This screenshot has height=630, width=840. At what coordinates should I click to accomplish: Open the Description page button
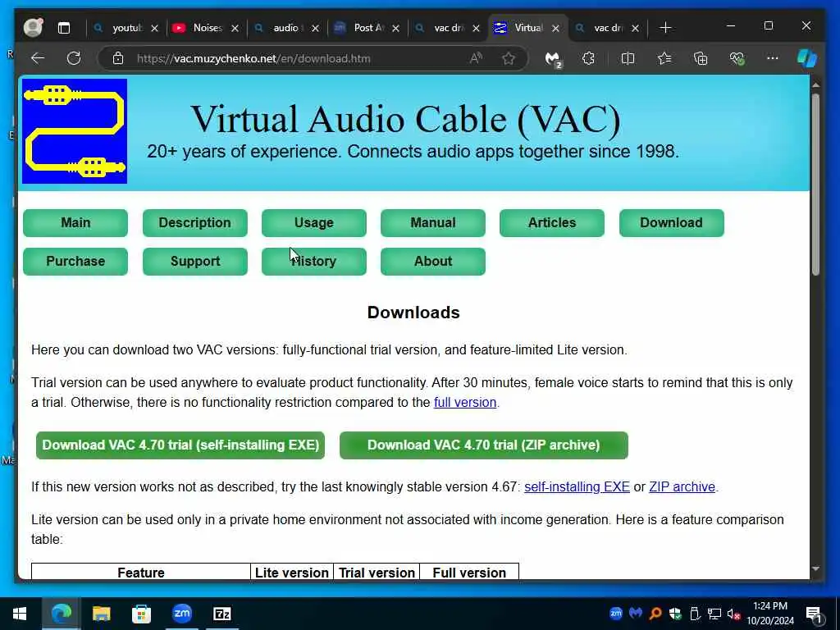coord(195,223)
